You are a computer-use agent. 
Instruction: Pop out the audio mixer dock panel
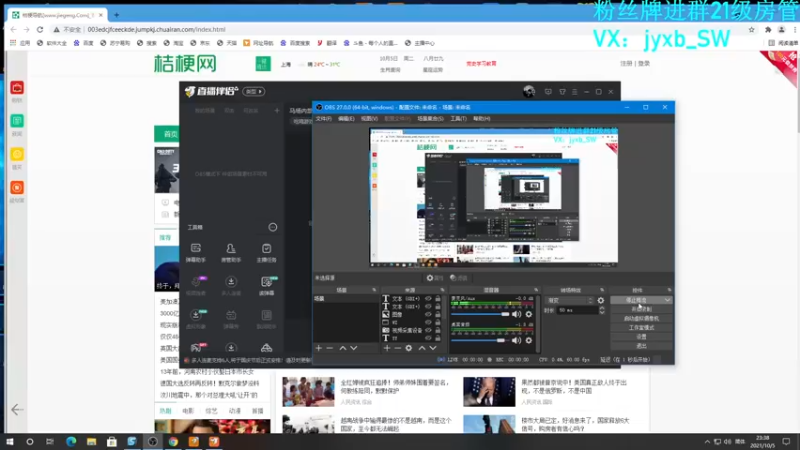(536, 290)
